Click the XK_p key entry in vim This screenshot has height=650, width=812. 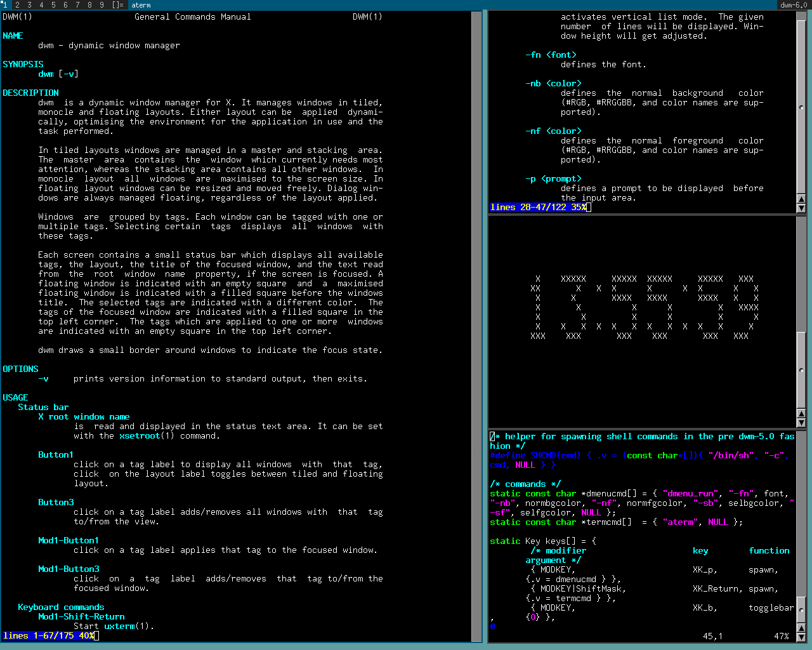(705, 569)
